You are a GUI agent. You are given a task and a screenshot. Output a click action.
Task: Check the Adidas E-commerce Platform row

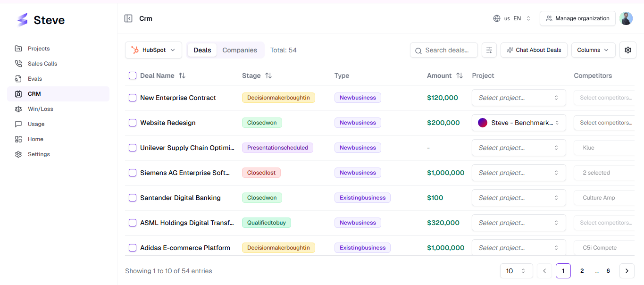tap(133, 248)
